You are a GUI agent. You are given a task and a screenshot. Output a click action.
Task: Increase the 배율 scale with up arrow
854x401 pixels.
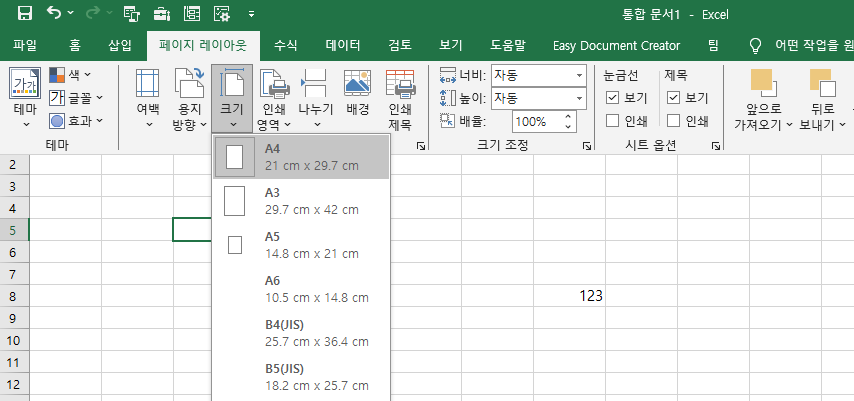[568, 116]
